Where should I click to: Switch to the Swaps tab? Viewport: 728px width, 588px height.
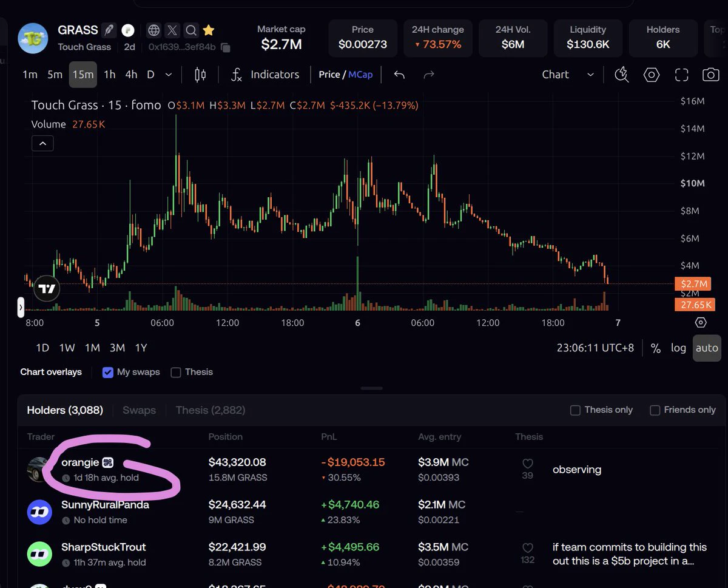139,410
